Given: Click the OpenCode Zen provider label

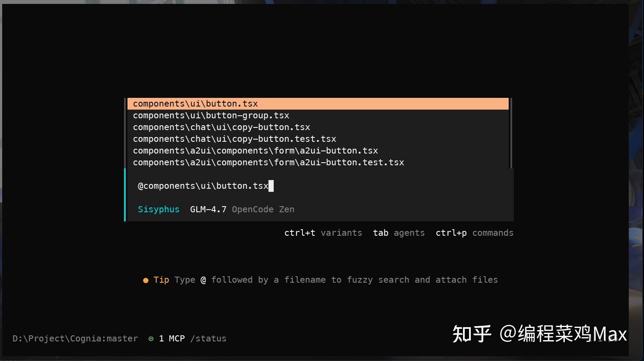Looking at the screenshot, I should click(263, 209).
